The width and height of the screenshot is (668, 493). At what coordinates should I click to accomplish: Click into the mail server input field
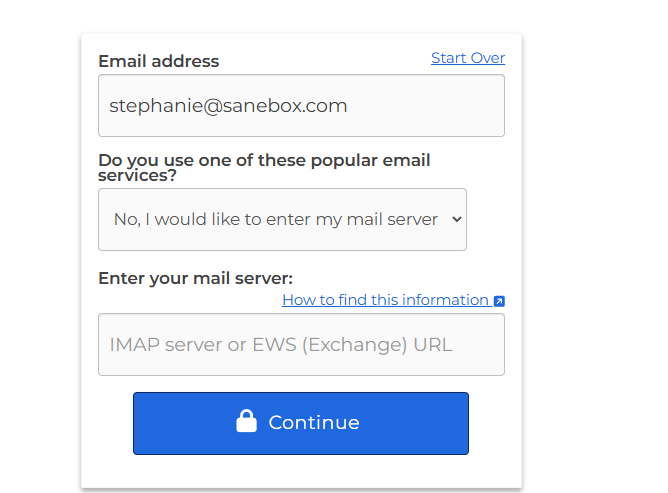301,345
